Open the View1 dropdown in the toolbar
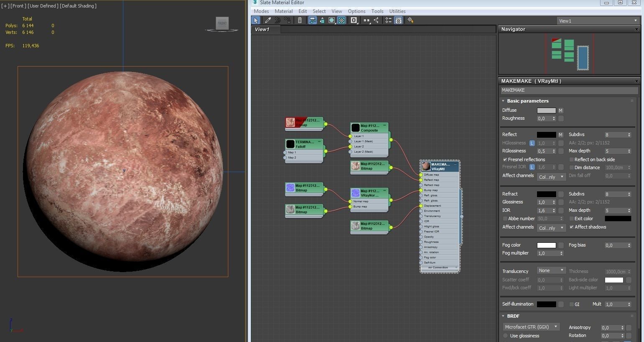644x342 pixels. click(598, 21)
